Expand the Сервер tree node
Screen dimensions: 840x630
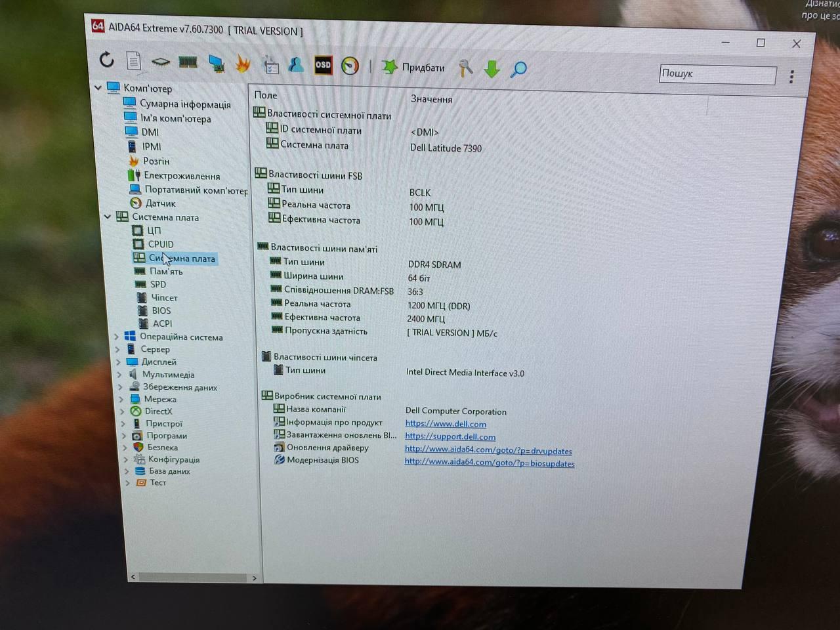point(118,349)
